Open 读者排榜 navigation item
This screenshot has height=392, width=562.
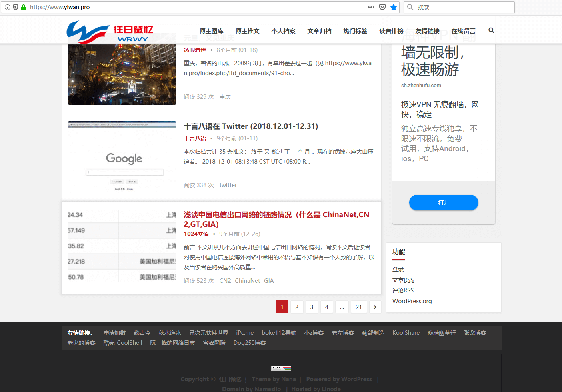point(391,31)
